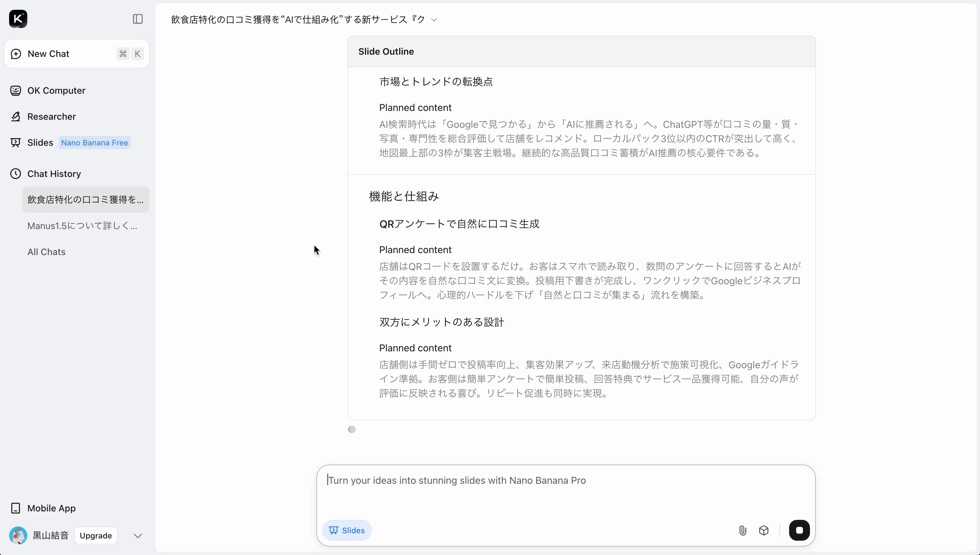Expand the chat title dropdown arrow
This screenshot has width=980, height=555.
pos(434,20)
